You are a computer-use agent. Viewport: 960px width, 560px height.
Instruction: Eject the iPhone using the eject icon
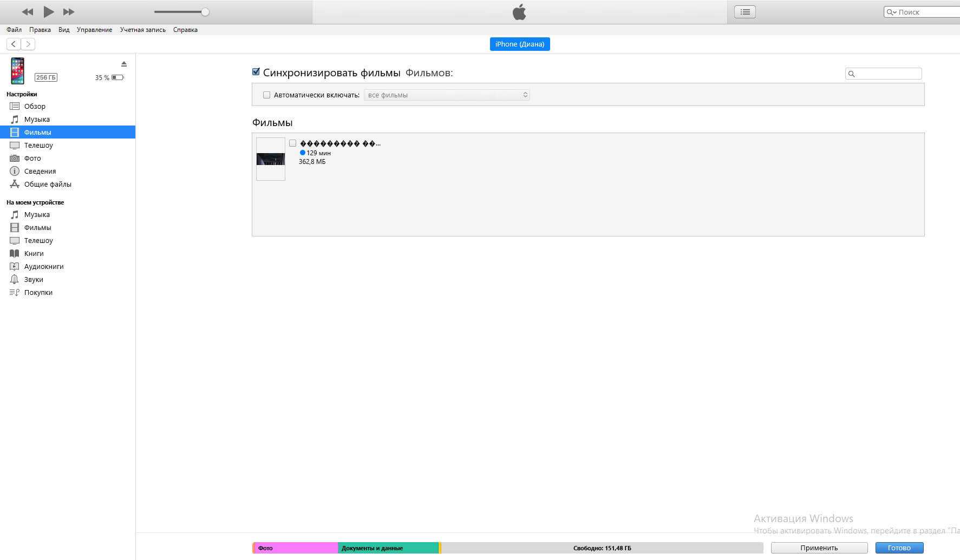click(124, 64)
